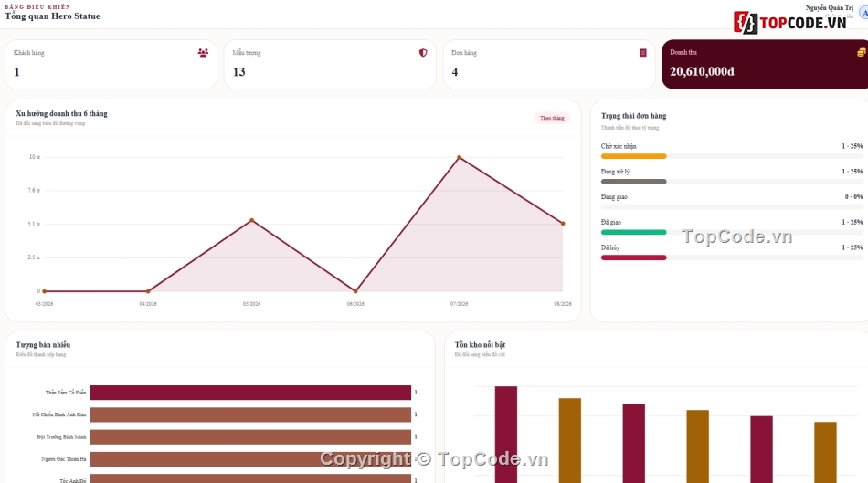
Task: Click the tallest crimson column in Tồn kho chart
Action: click(506, 435)
